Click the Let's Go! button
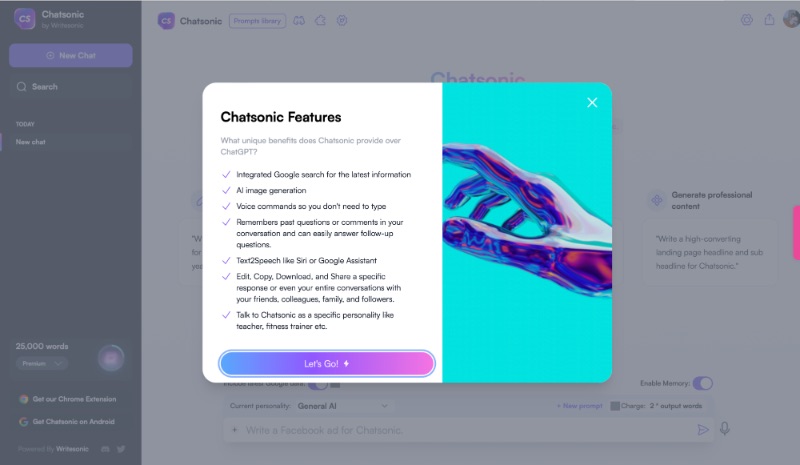The width and height of the screenshot is (800, 465). (x=327, y=363)
